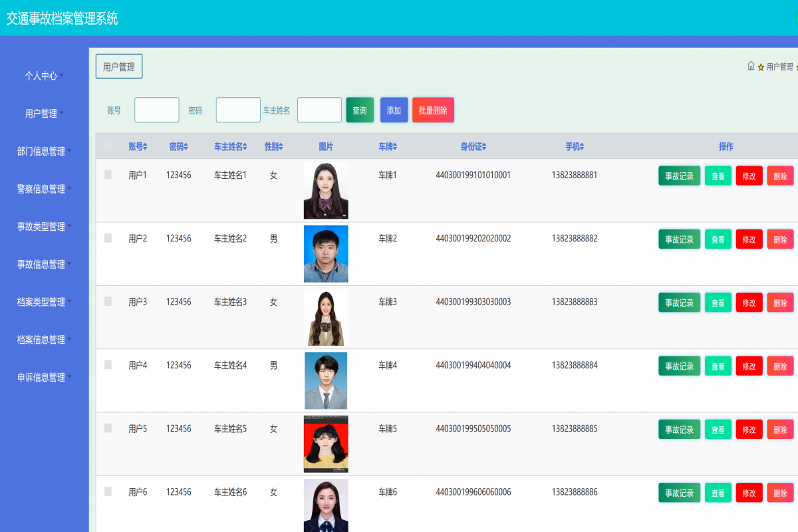Sort by 手机 column arrows
This screenshot has width=798, height=532.
click(581, 147)
